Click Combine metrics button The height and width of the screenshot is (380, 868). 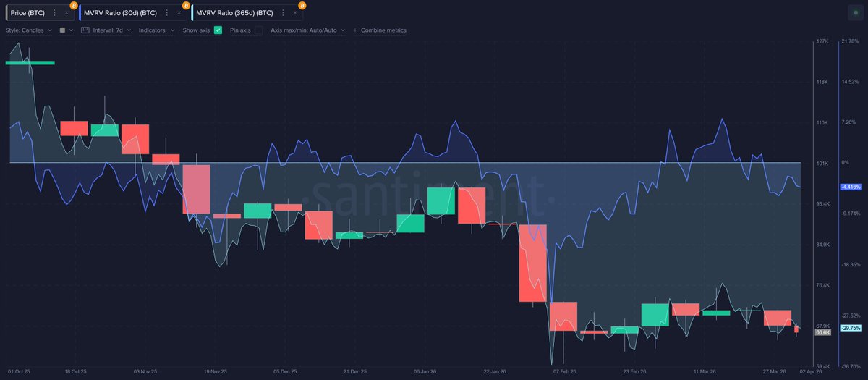click(x=380, y=30)
